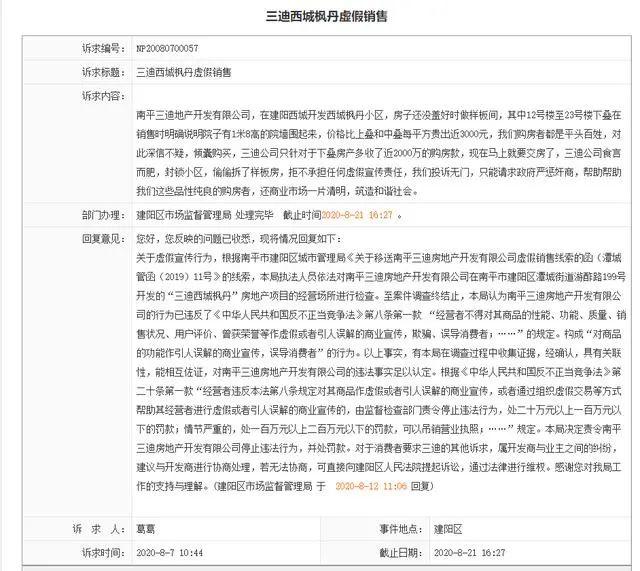This screenshot has width=640, height=571.
Task: Click 建阳区市场监督管理局 处理完毕 text
Action: tap(205, 215)
